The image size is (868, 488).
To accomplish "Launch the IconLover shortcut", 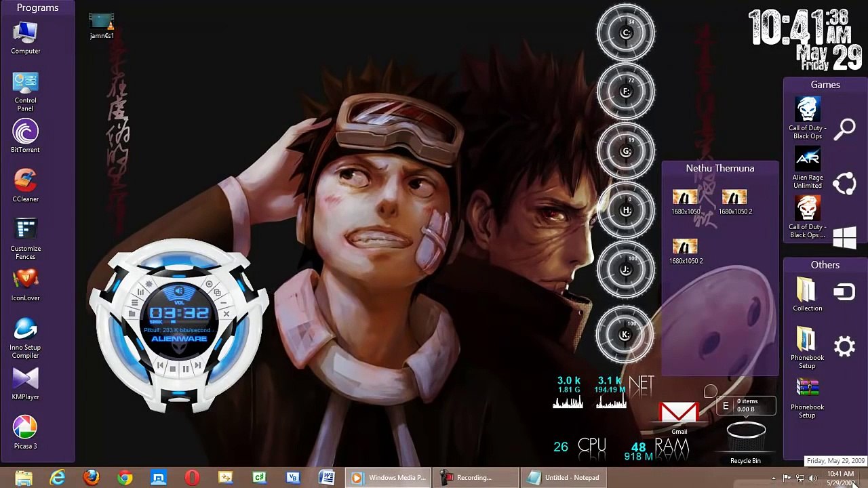I will click(x=26, y=285).
